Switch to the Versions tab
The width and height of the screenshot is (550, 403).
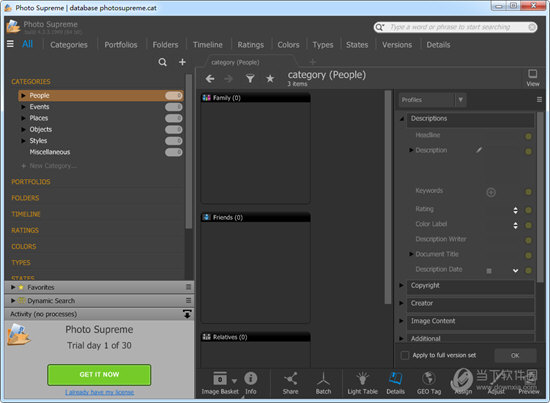point(397,45)
